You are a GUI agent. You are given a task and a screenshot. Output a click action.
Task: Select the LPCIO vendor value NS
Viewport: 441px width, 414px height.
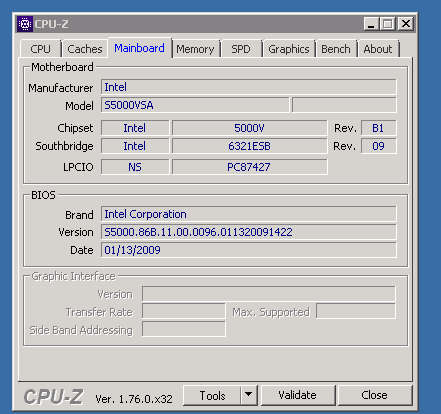135,167
